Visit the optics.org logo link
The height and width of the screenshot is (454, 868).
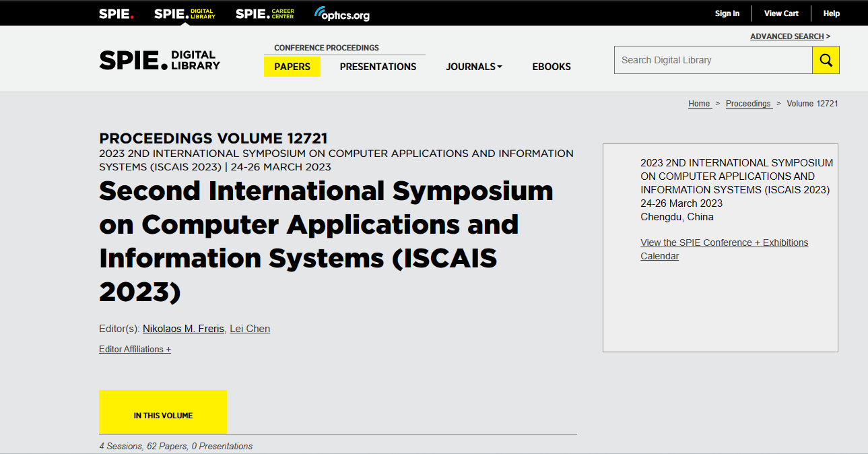pos(342,13)
